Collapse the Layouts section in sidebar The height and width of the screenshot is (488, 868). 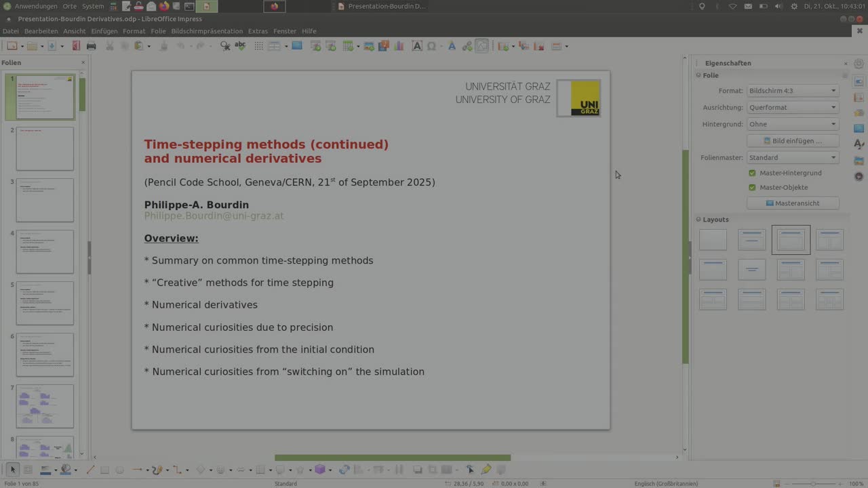pyautogui.click(x=699, y=220)
